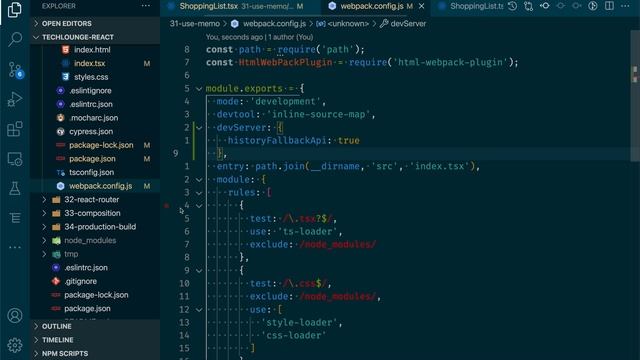Click the circular run icon in editor toolbar
Image resolution: width=640 pixels, height=360 pixels.
tap(593, 6)
